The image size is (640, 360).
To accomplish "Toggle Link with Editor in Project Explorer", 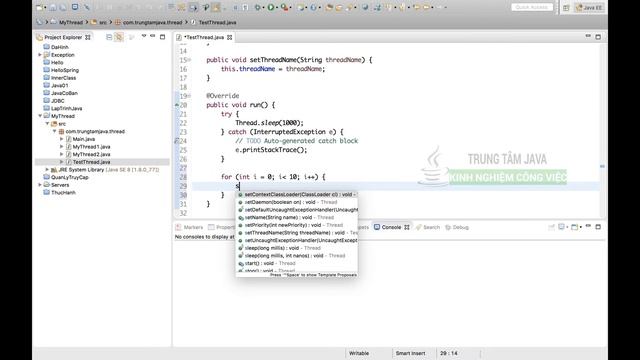I will [x=119, y=37].
